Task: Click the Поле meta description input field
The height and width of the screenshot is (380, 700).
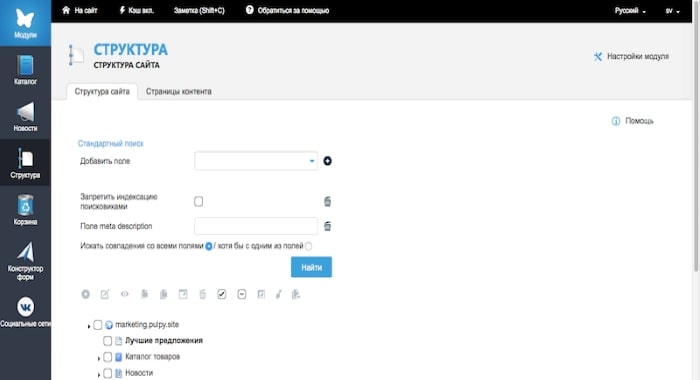Action: tap(256, 226)
